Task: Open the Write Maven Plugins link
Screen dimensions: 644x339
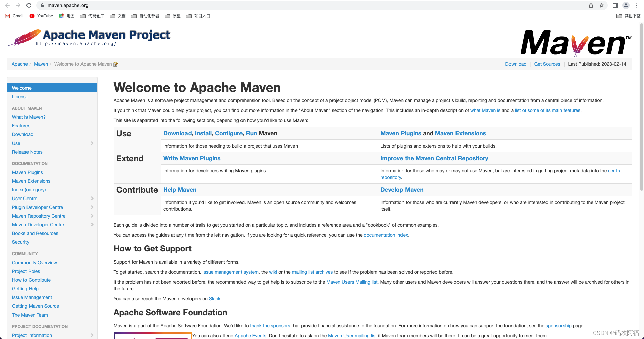Action: [x=192, y=158]
